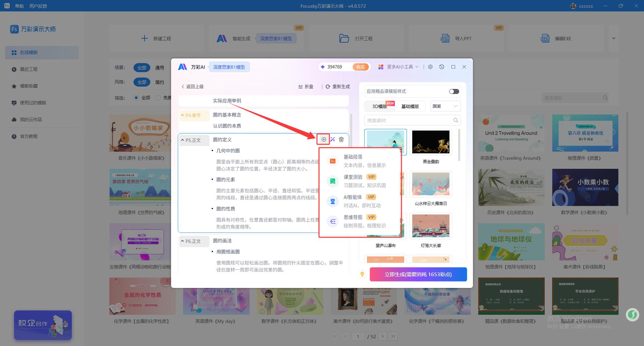This screenshot has height=346, width=644.
Task: Collapse the P5.正文 section
Action: pos(182,140)
